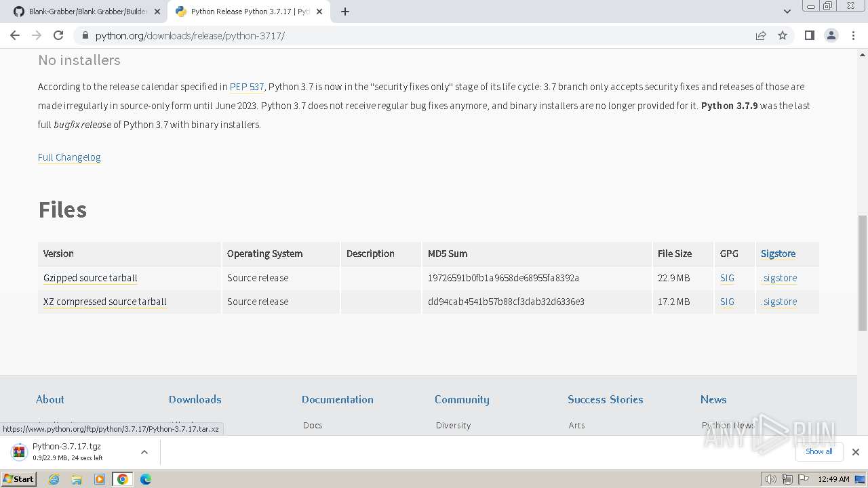Image resolution: width=868 pixels, height=488 pixels.
Task: Open Arts footer sublink
Action: (576, 425)
